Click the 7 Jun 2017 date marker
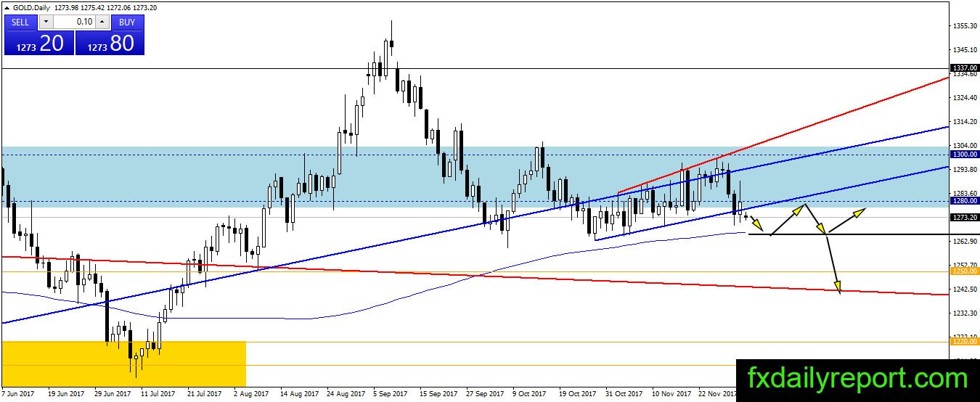This screenshot has height=402, width=980. [19, 393]
